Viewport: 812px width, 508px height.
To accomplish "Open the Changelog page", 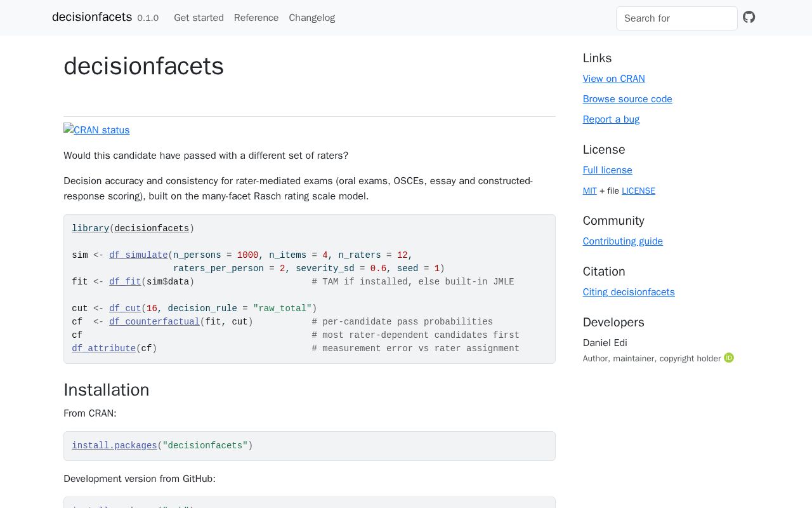I will point(312,18).
